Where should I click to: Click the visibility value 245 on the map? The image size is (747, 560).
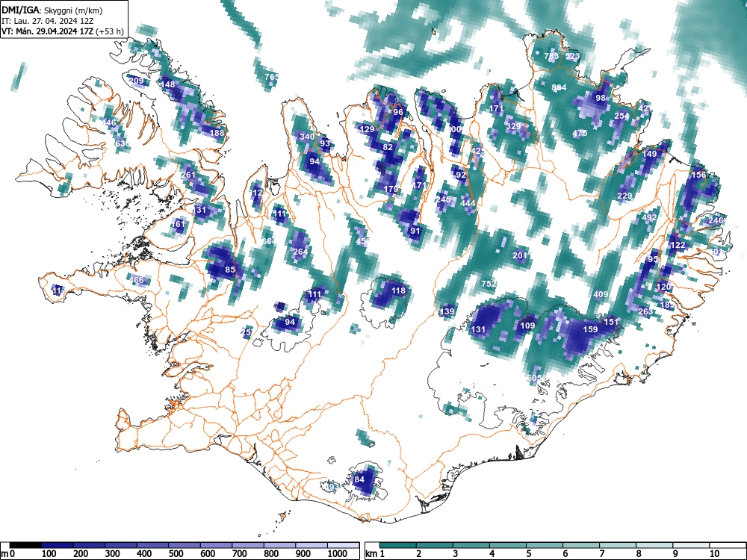click(x=443, y=199)
